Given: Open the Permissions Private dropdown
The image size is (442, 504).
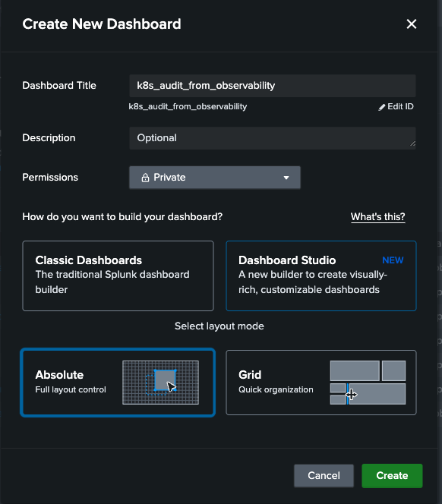Looking at the screenshot, I should pyautogui.click(x=215, y=178).
